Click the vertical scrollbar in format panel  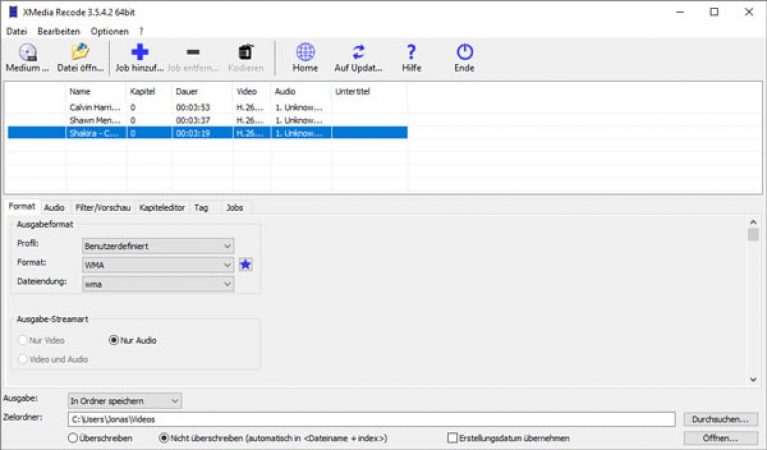(x=753, y=300)
